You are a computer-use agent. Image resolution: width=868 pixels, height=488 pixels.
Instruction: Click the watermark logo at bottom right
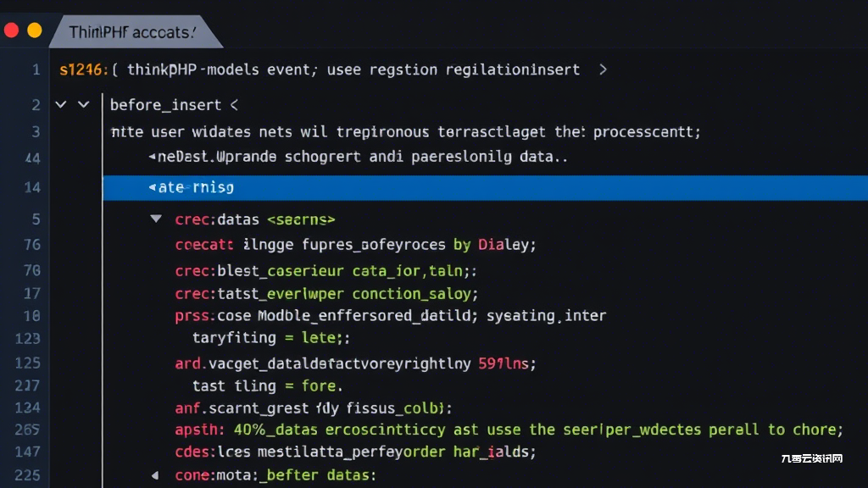click(811, 458)
